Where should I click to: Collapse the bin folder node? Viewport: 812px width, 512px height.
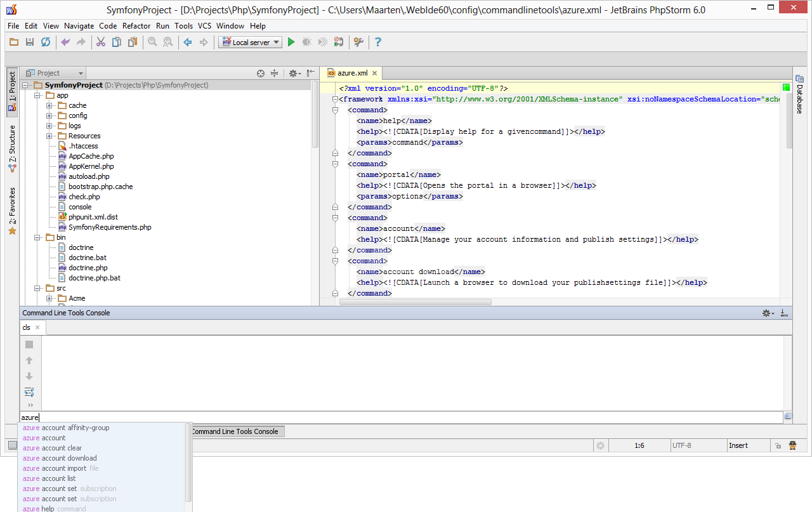click(37, 237)
